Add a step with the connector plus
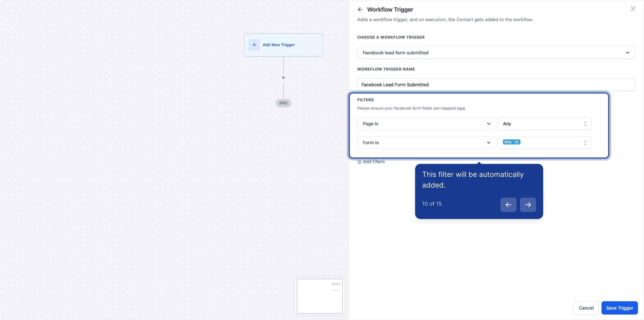This screenshot has width=644, height=320. pyautogui.click(x=283, y=78)
